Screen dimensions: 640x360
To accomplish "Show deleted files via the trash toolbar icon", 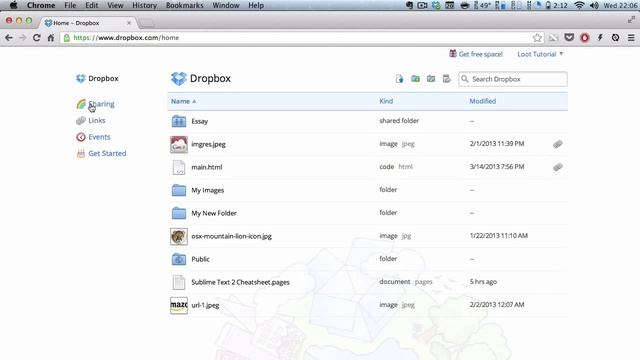I will (x=447, y=79).
